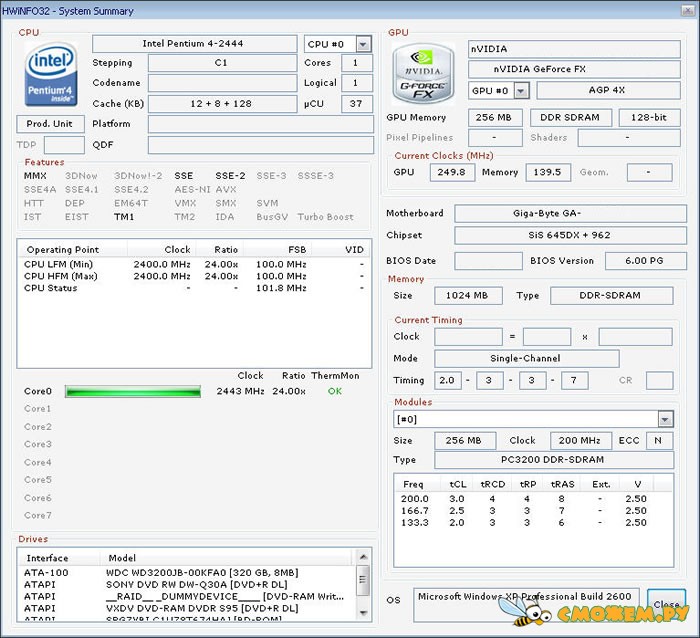Click the Drives list scroll down arrow
This screenshot has width=700, height=638.
[363, 613]
